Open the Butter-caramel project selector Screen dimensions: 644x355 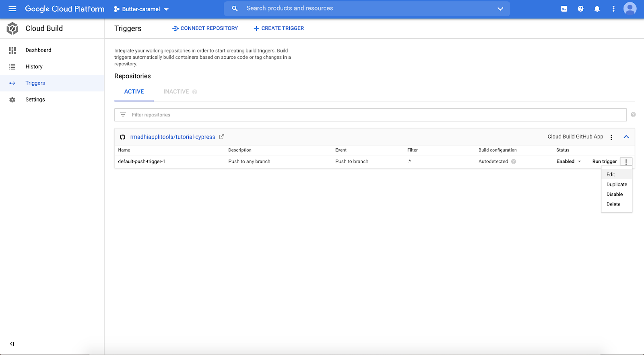click(x=141, y=9)
